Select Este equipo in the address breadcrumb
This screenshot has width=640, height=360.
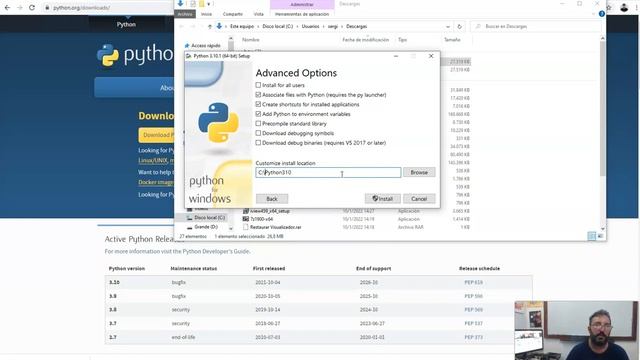(242, 27)
